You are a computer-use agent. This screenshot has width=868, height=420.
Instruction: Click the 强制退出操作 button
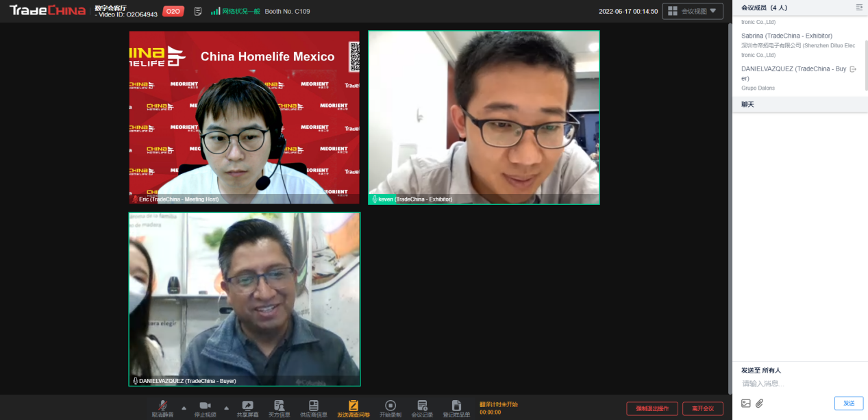(652, 408)
